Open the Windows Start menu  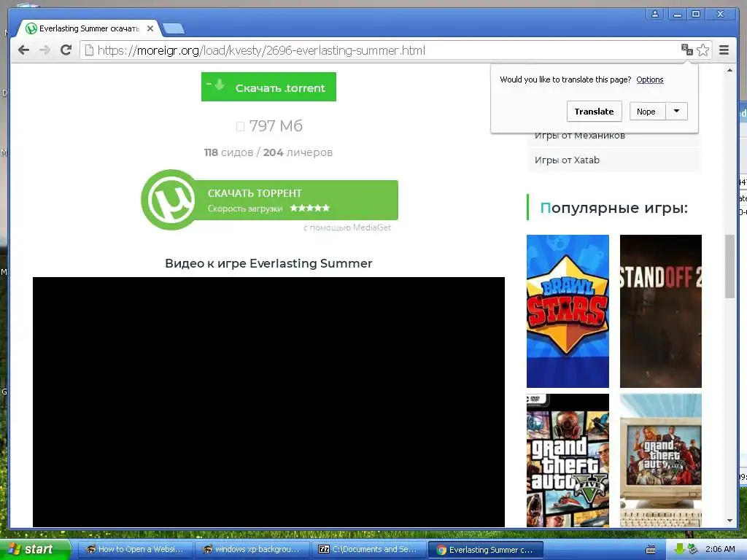point(34,549)
